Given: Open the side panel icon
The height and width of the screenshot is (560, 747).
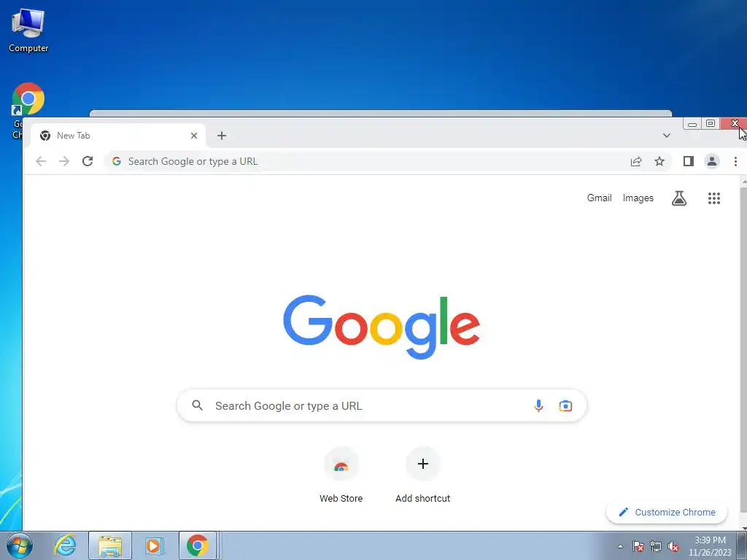Looking at the screenshot, I should [689, 161].
